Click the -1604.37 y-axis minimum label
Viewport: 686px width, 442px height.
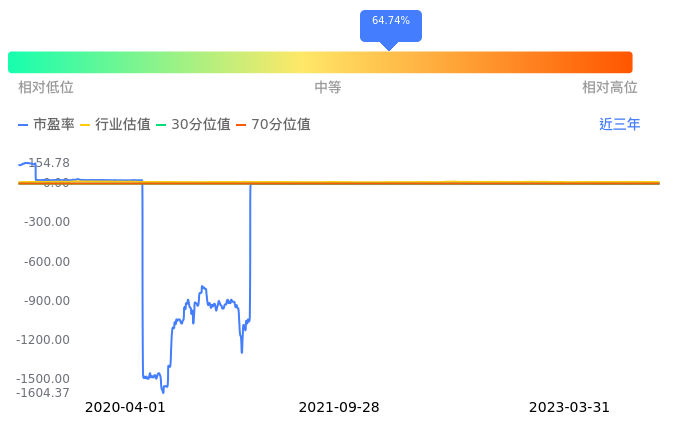coord(43,392)
